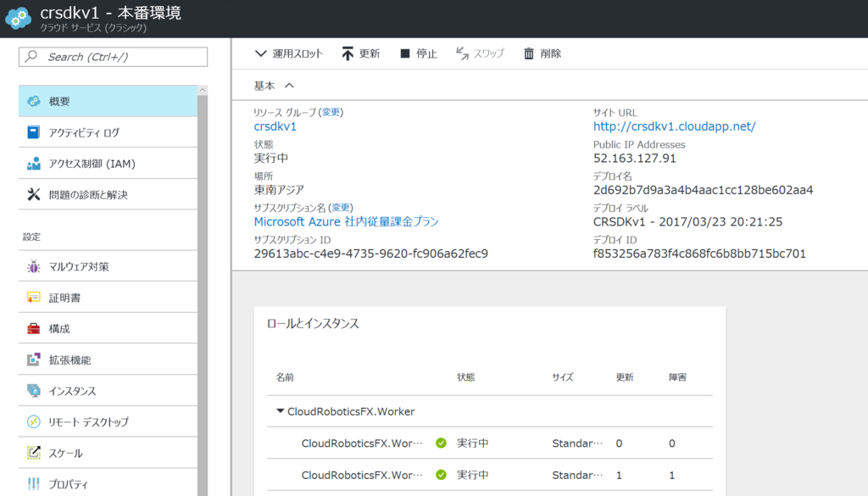Open 証明書 settings item

click(108, 298)
